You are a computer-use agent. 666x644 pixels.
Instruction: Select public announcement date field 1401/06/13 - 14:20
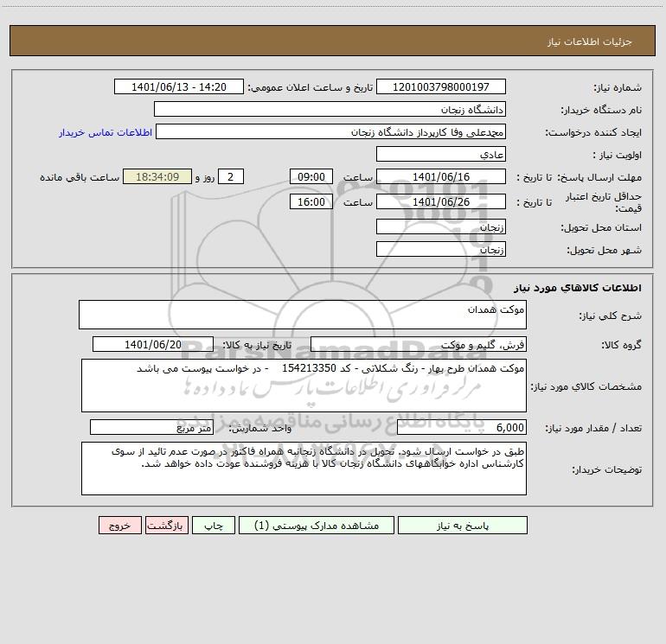(x=179, y=86)
